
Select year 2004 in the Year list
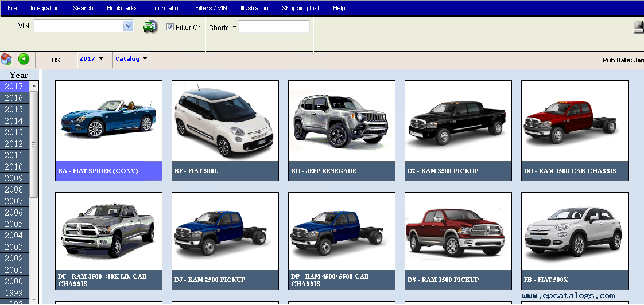click(14, 236)
